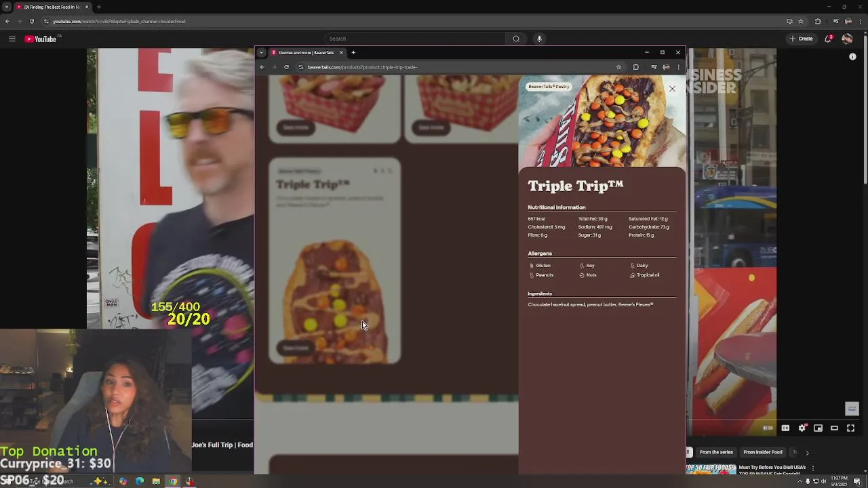Go back in the YouTube browser window
The height and width of the screenshot is (488, 868).
point(7,21)
